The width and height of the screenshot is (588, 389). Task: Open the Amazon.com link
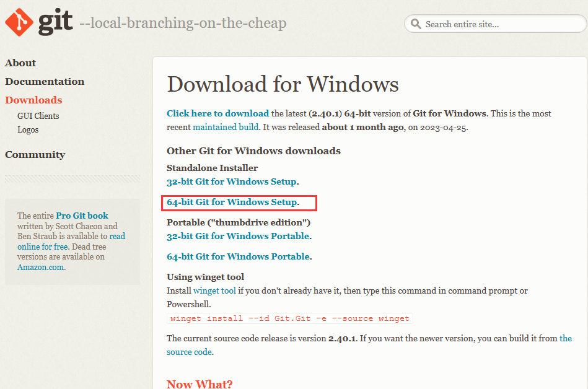[40, 268]
